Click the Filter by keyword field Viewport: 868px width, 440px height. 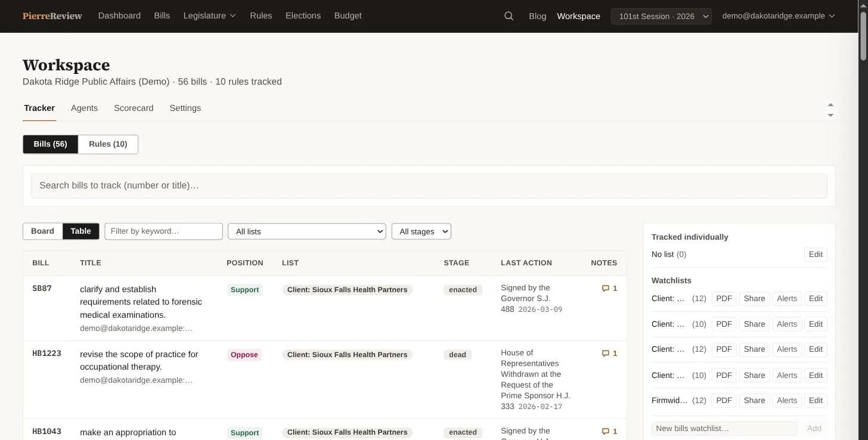tap(163, 231)
